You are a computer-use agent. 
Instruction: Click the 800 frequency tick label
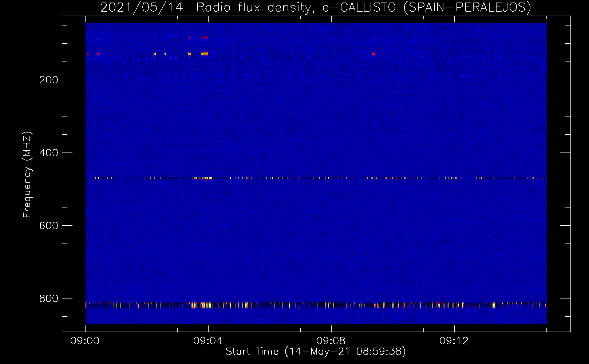(x=49, y=298)
